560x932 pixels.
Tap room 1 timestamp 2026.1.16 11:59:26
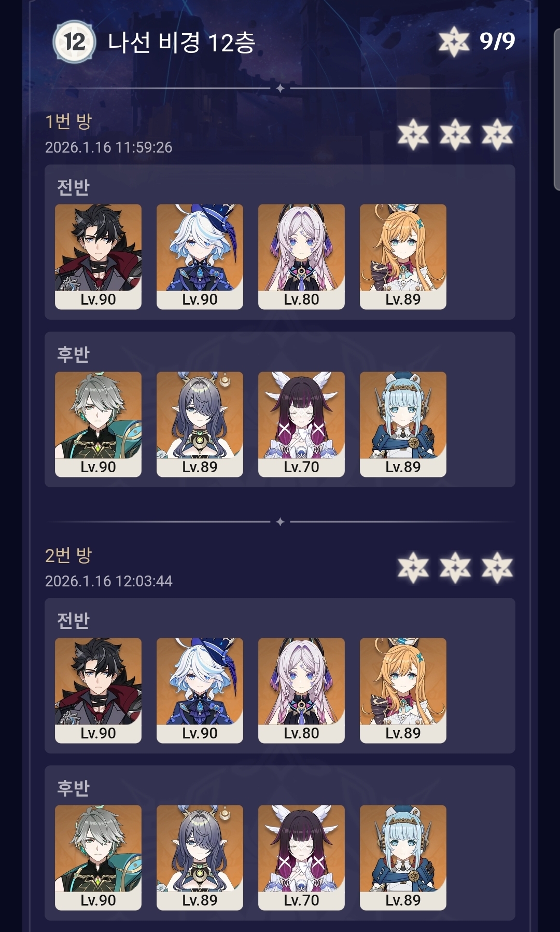(x=108, y=147)
